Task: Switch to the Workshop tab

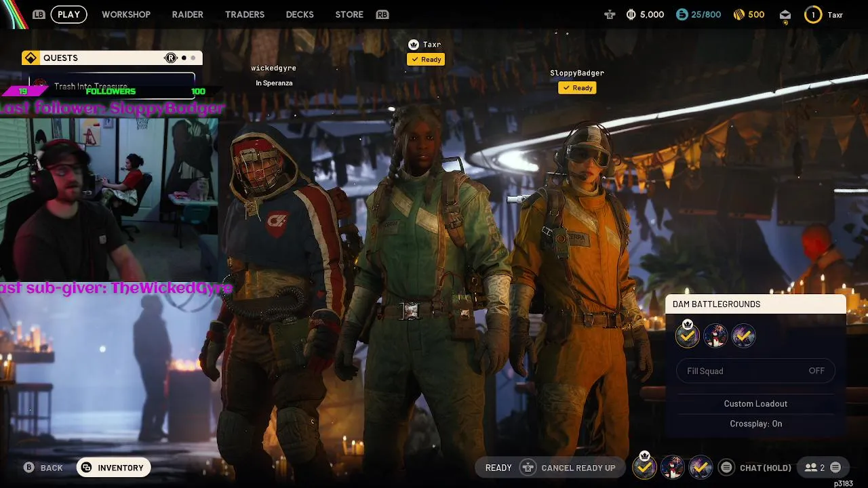Action: [126, 14]
